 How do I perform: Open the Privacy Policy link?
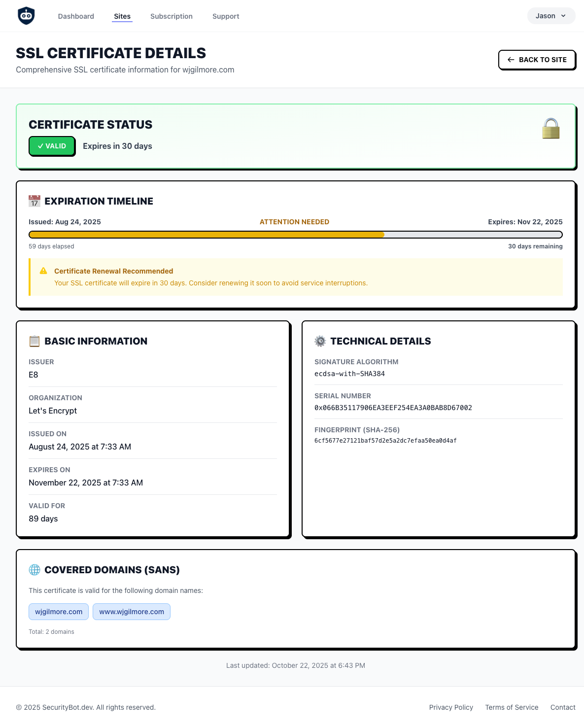point(450,707)
